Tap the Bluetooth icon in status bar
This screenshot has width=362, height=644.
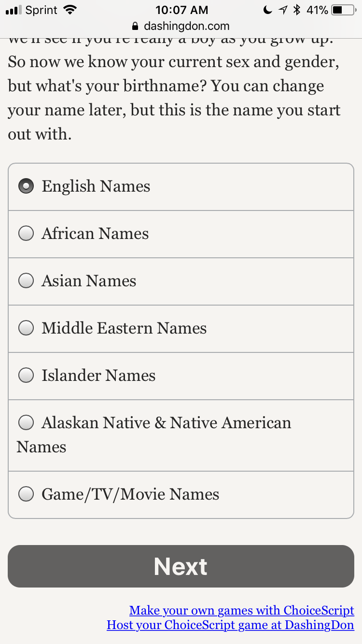point(297,10)
